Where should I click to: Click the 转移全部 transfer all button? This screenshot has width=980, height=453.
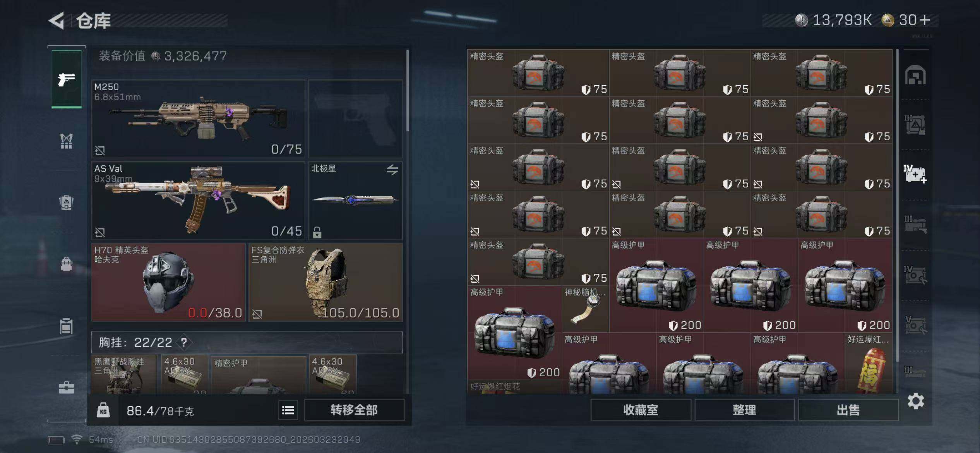(354, 410)
